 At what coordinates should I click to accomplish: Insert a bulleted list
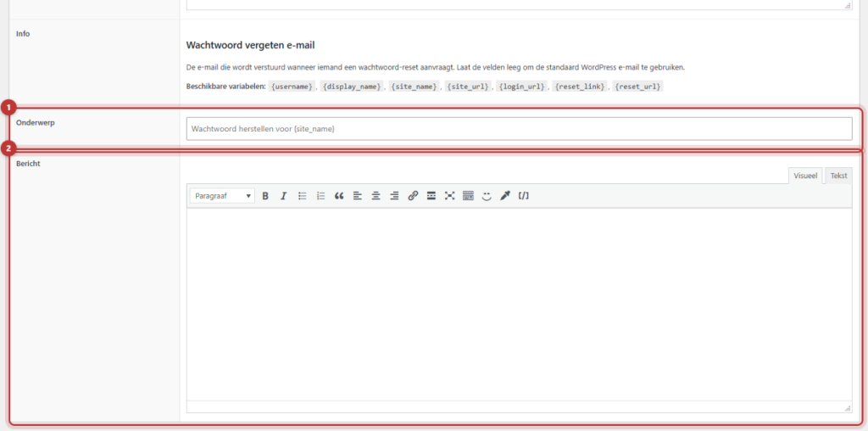tap(303, 195)
